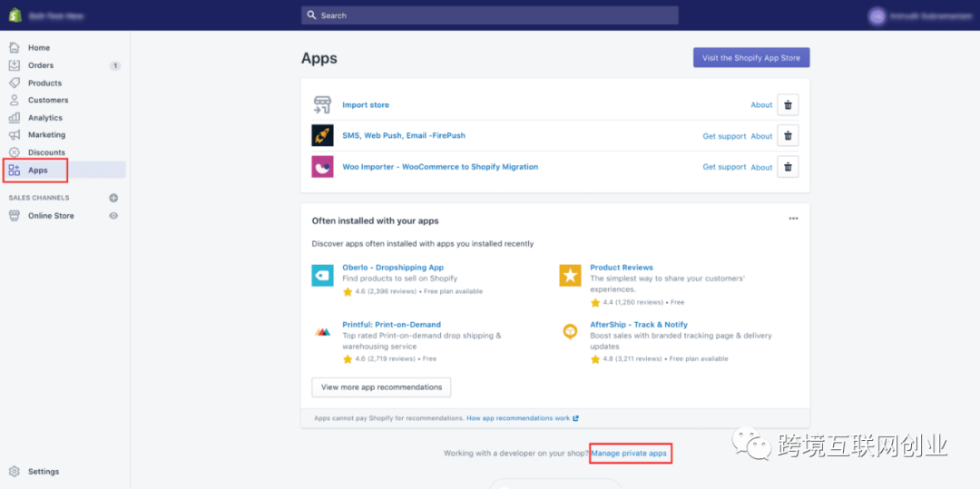The width and height of the screenshot is (980, 489).
Task: Open How app recommendations work
Action: click(x=523, y=418)
